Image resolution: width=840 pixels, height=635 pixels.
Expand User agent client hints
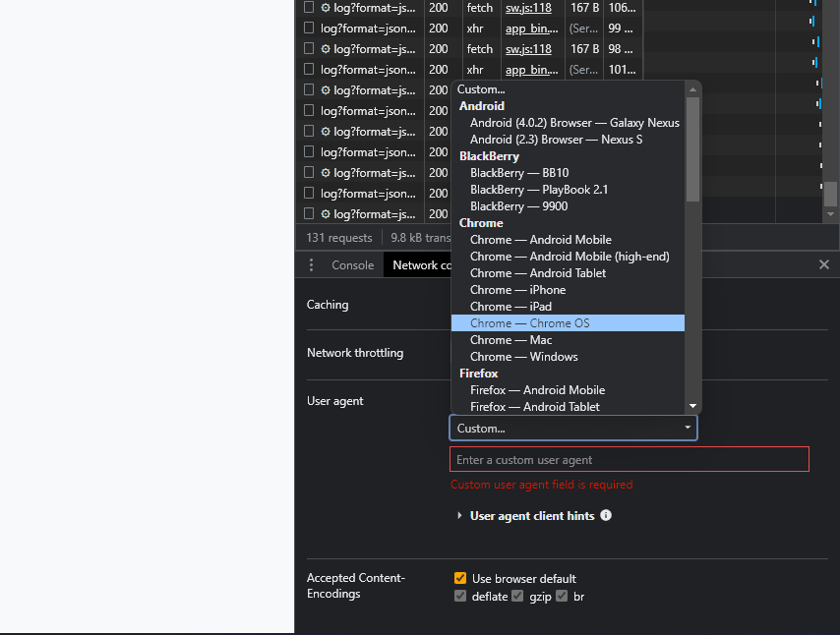tap(459, 515)
